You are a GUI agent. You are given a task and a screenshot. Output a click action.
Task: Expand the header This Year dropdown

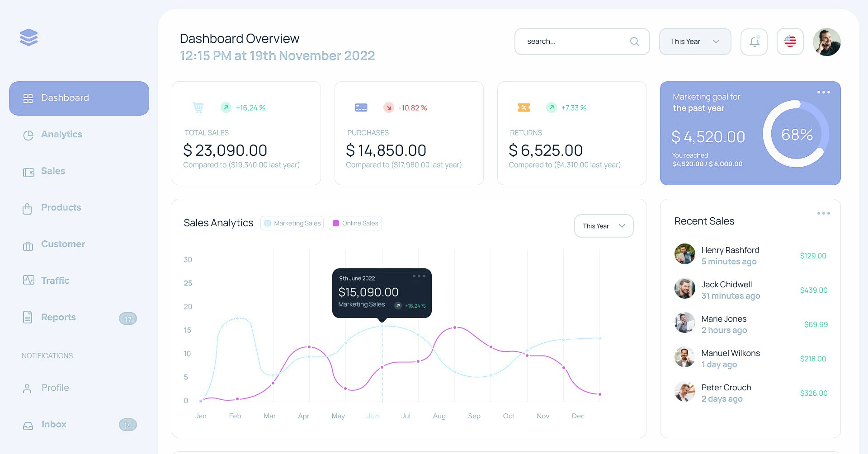coord(695,42)
